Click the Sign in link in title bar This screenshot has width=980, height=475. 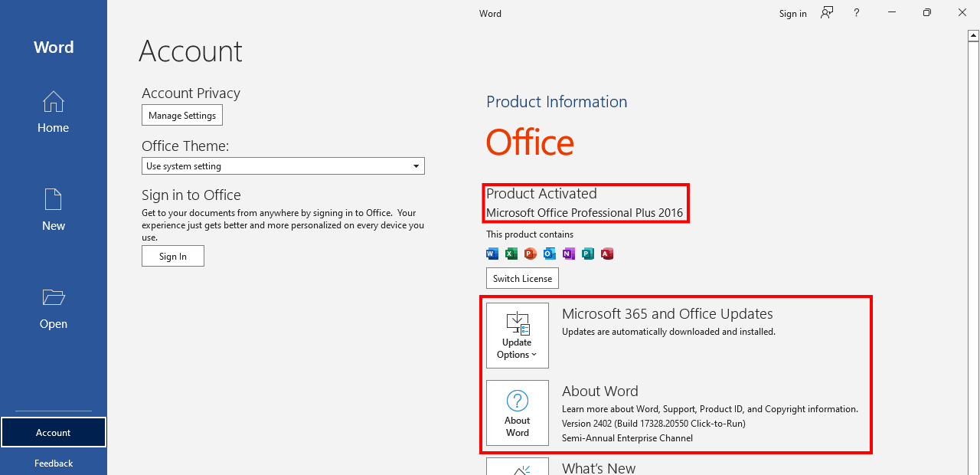point(792,14)
